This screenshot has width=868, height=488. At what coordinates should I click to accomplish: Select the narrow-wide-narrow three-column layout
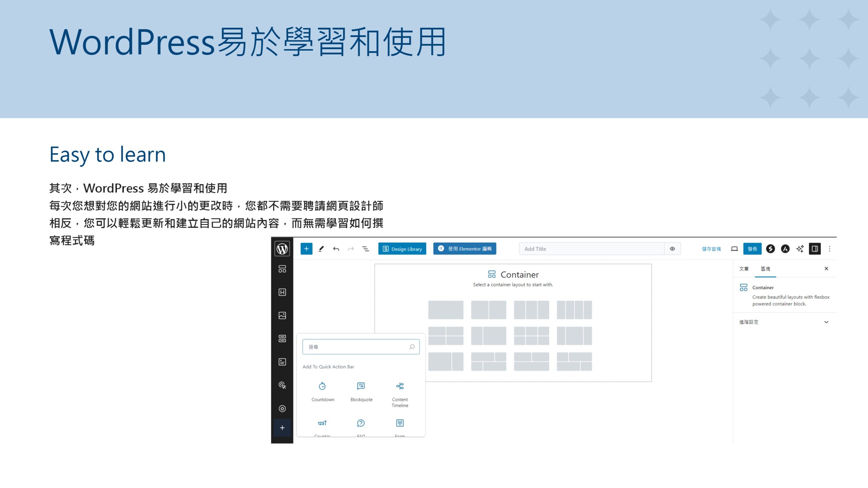point(574,336)
